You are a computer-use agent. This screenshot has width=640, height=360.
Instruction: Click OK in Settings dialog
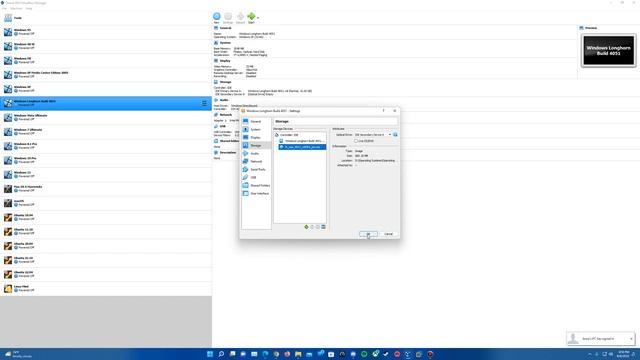(x=368, y=234)
